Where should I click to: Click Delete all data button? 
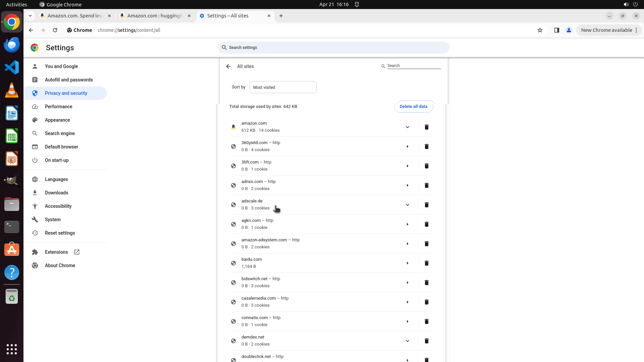coord(413,107)
